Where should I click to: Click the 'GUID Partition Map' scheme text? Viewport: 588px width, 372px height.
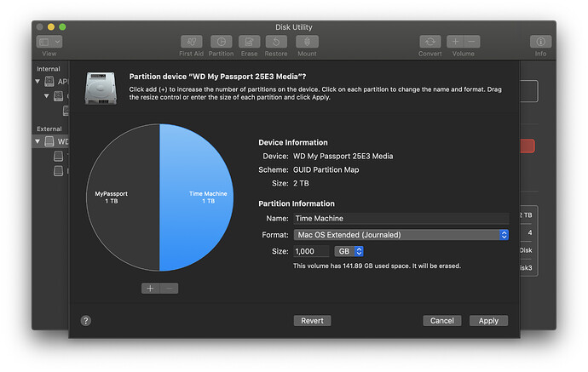pyautogui.click(x=326, y=169)
